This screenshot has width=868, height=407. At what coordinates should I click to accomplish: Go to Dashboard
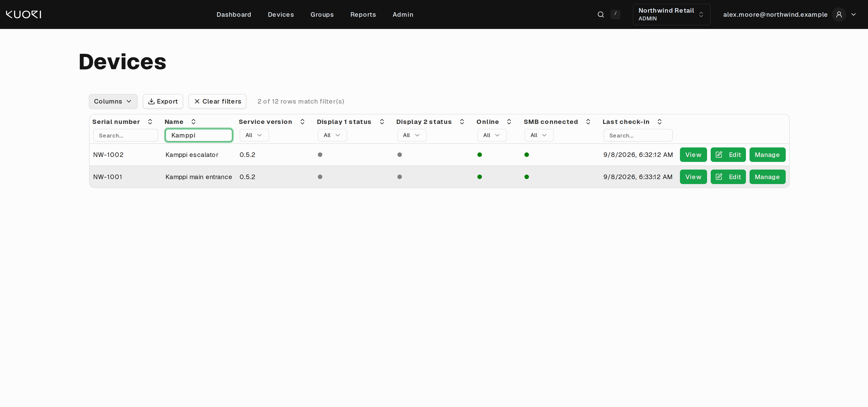(x=234, y=14)
